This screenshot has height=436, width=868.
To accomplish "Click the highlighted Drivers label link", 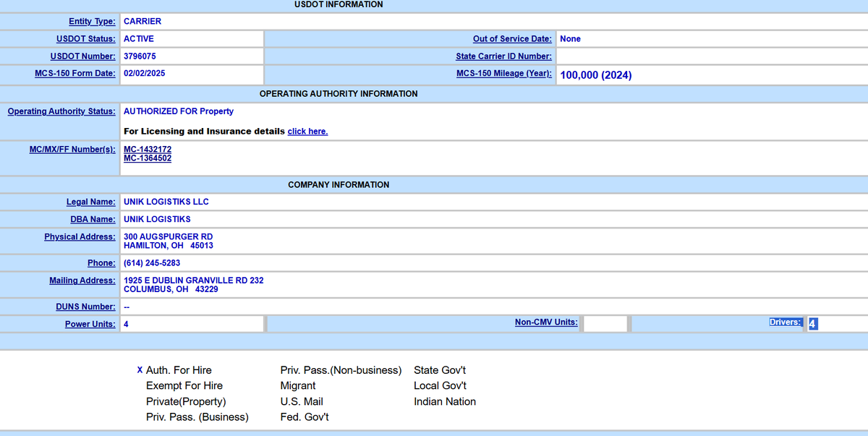I will (x=786, y=322).
